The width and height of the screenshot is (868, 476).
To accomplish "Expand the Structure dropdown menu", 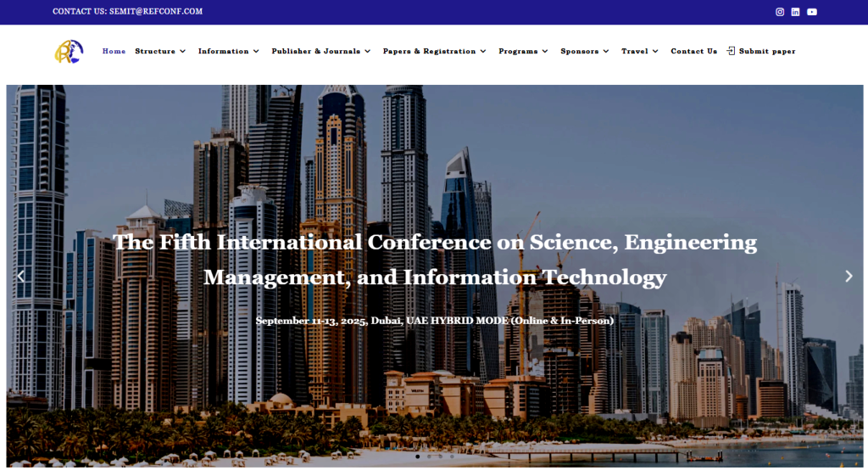I will pyautogui.click(x=160, y=52).
